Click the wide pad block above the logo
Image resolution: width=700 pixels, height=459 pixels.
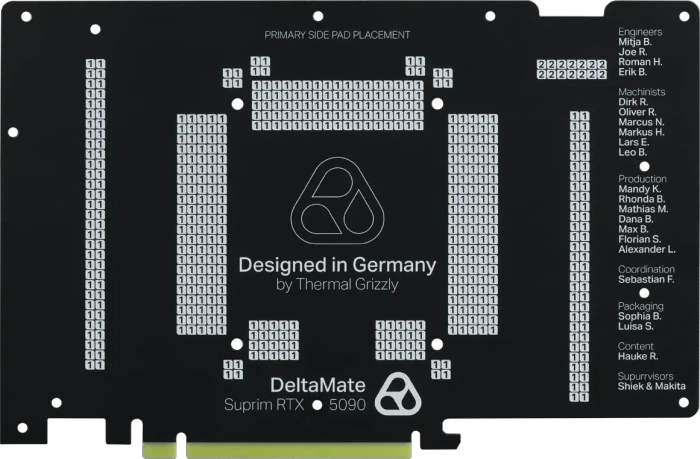coord(337,105)
